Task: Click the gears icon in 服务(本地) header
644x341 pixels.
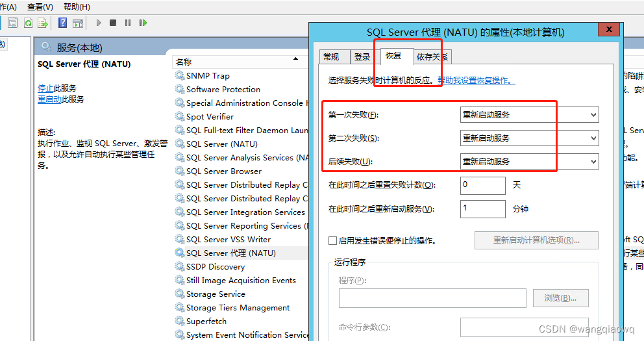Action: click(x=46, y=47)
